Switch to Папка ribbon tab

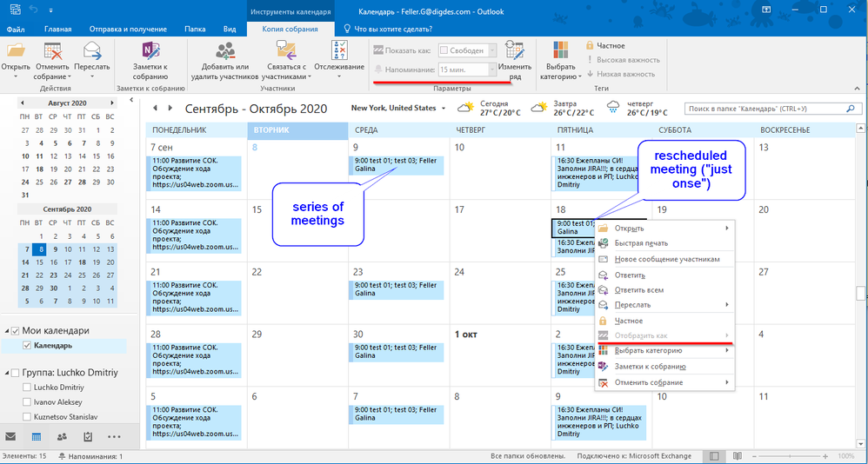click(195, 29)
